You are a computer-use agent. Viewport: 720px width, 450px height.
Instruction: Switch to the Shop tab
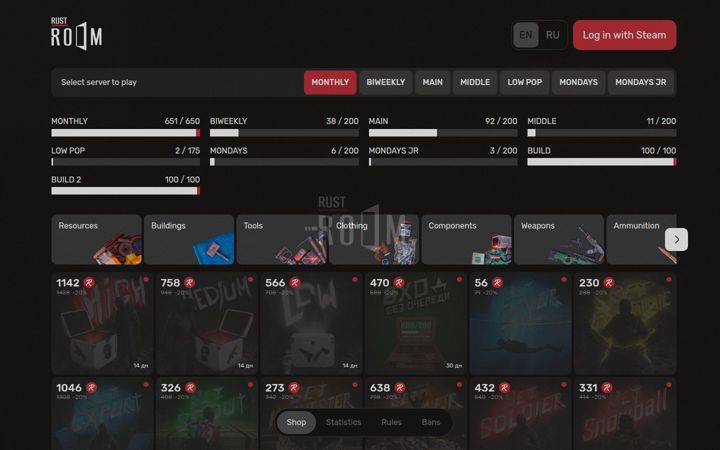[296, 422]
